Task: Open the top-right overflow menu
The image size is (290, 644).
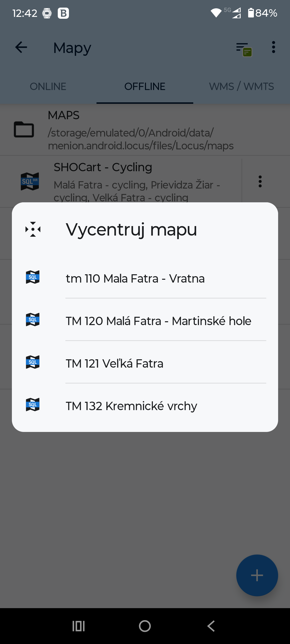Action: 273,47
